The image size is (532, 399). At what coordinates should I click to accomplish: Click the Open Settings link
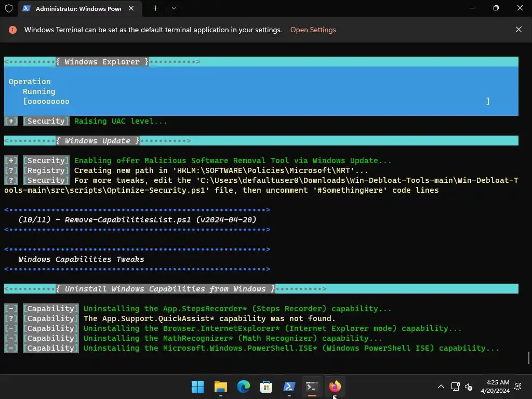pyautogui.click(x=313, y=30)
